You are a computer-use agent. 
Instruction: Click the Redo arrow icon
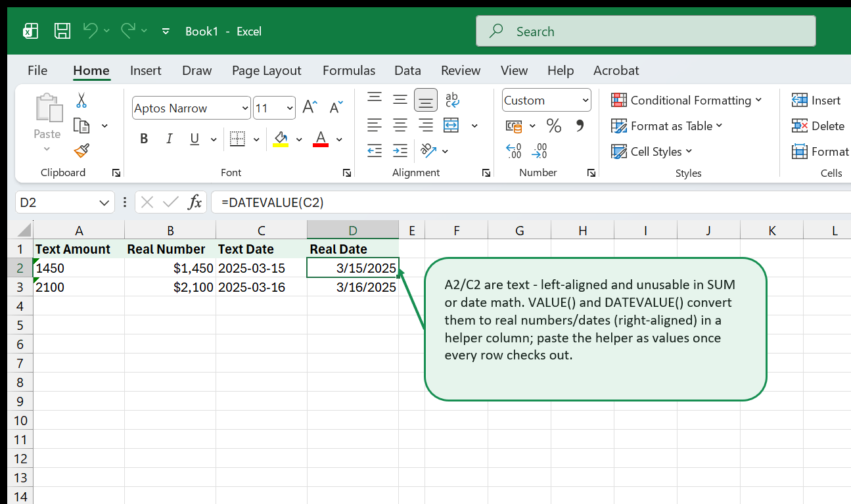(128, 30)
